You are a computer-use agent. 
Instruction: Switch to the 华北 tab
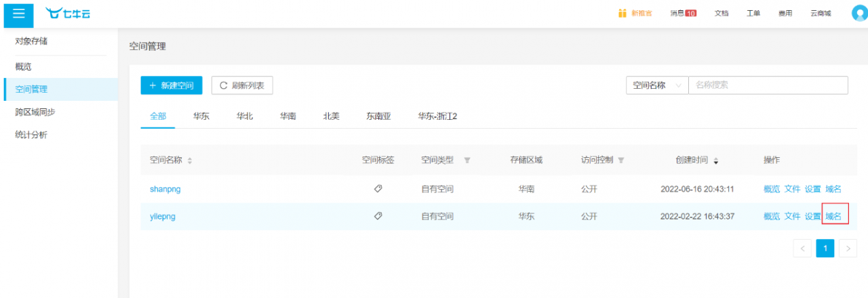click(245, 116)
